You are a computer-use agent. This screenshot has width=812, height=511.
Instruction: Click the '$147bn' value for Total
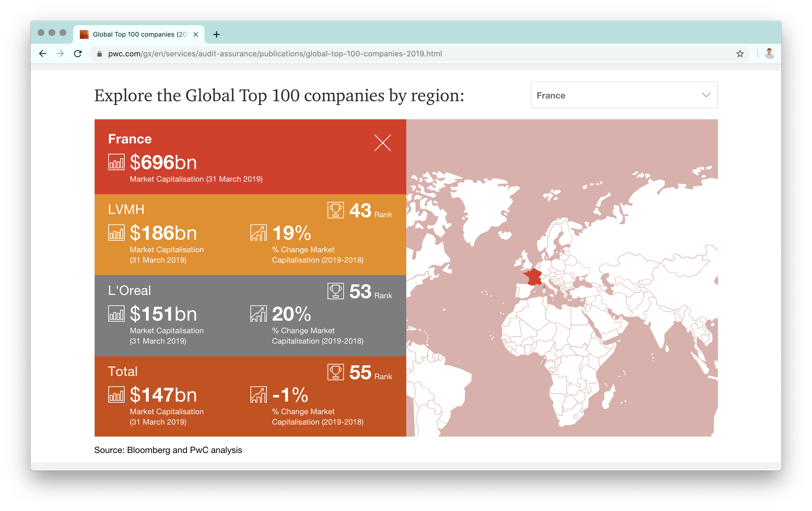pyautogui.click(x=163, y=395)
